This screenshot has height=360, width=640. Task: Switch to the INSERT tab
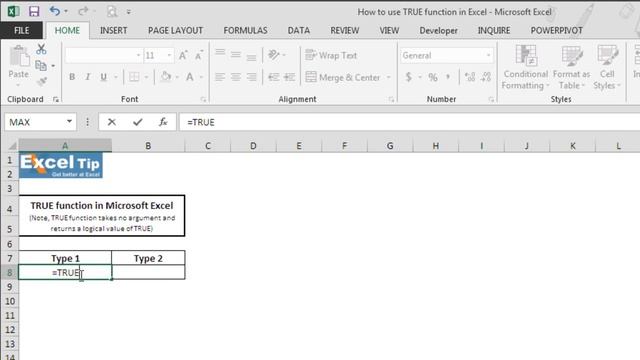pos(113,31)
